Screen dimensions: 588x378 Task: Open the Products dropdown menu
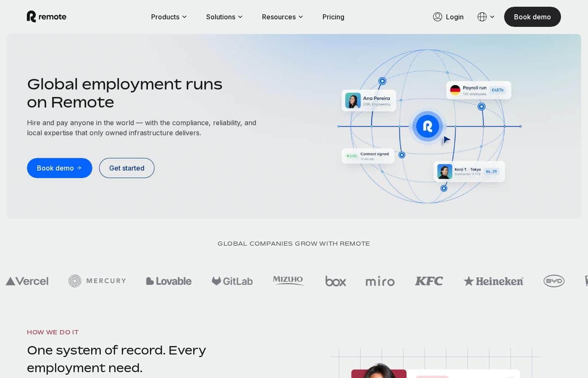coord(169,17)
